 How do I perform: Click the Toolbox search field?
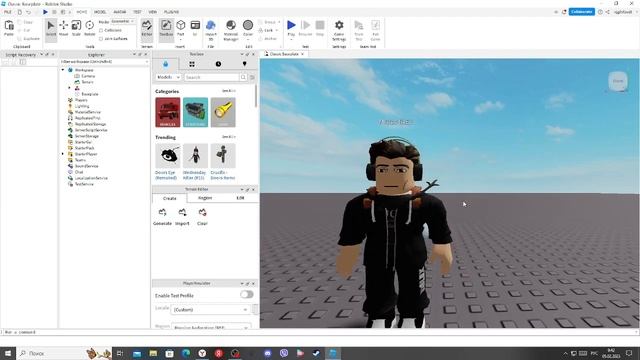coord(211,77)
